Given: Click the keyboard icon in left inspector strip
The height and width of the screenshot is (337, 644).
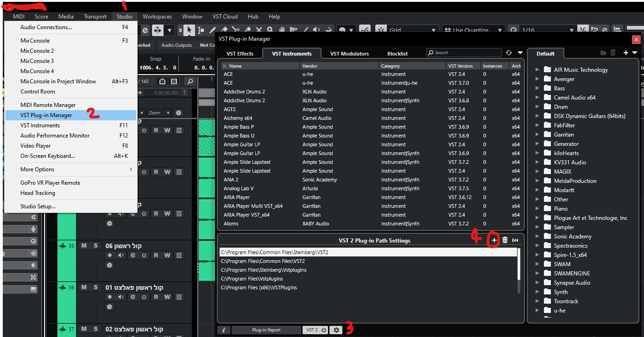Looking at the screenshot, I should click(x=33, y=289).
